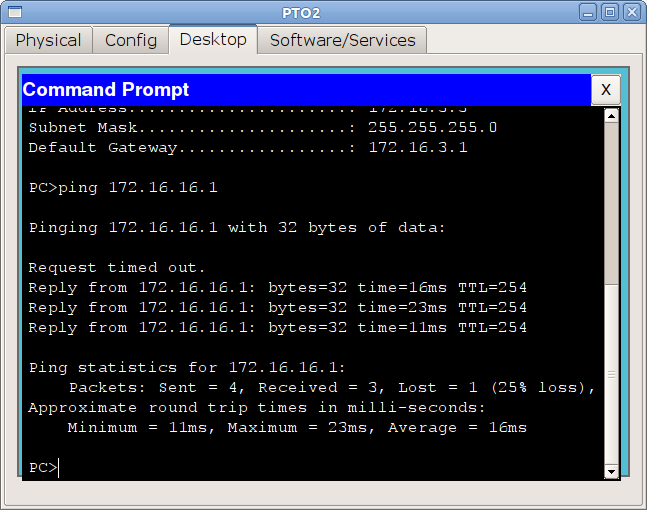Click the Ping statistics output line
Viewport: 647px width, 510px height.
[187, 367]
